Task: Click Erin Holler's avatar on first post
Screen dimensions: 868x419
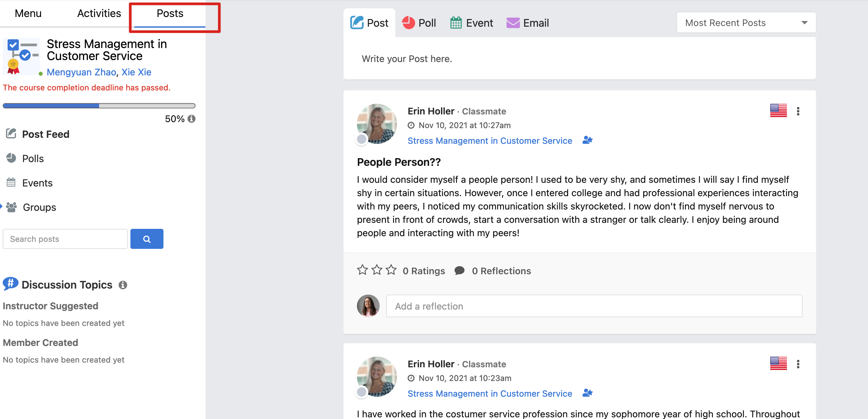Action: tap(377, 124)
